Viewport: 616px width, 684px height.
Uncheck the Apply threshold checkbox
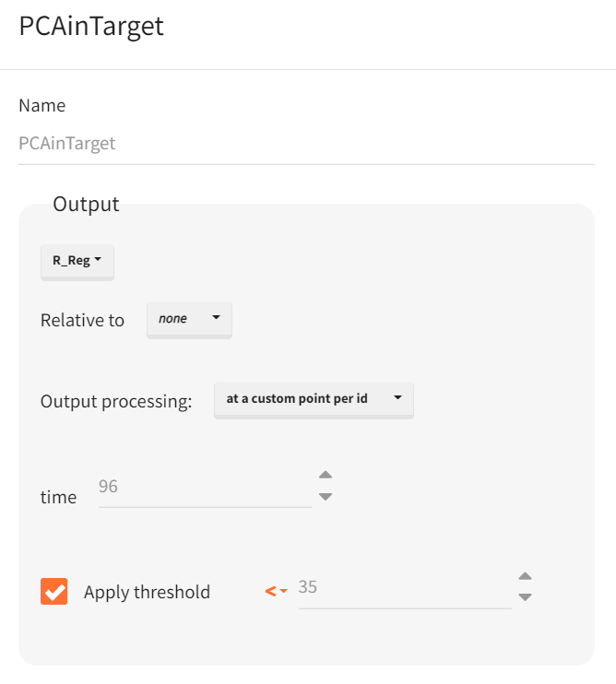[x=54, y=592]
